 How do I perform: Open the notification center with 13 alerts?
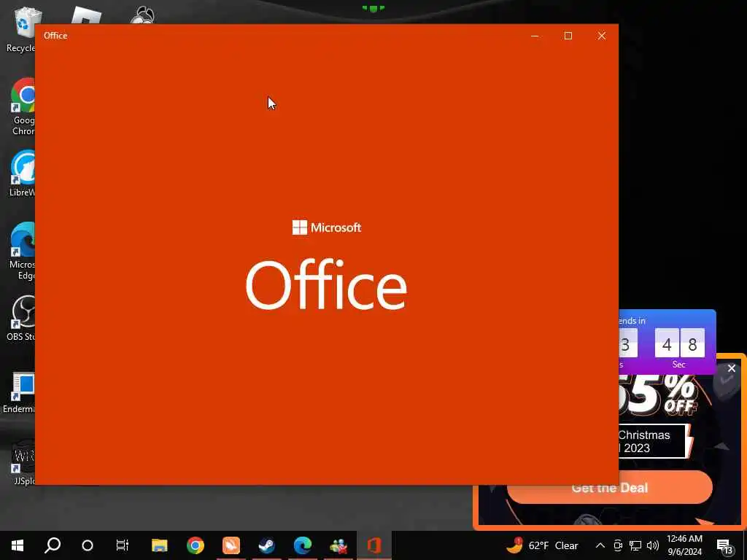point(724,546)
